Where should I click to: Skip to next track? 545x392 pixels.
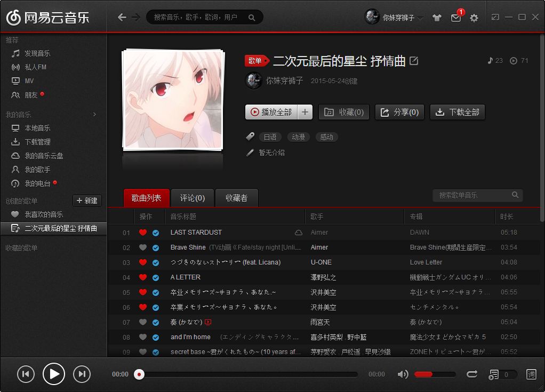[x=82, y=374]
